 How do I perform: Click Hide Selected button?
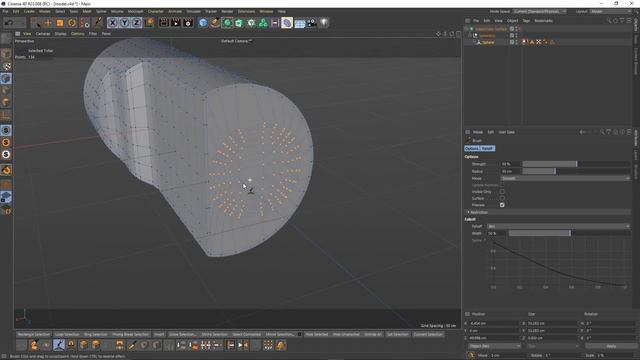[317, 334]
